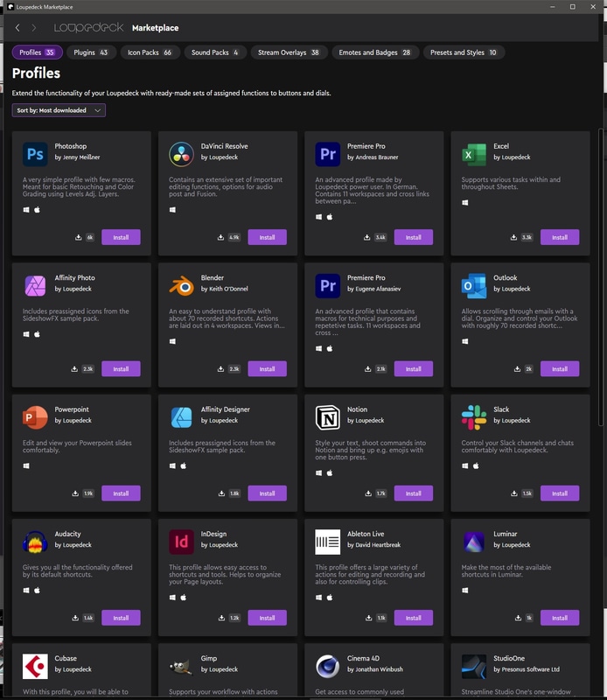Viewport: 607px width, 700px height.
Task: Switch to the Stream Overlays tab
Action: click(x=289, y=52)
